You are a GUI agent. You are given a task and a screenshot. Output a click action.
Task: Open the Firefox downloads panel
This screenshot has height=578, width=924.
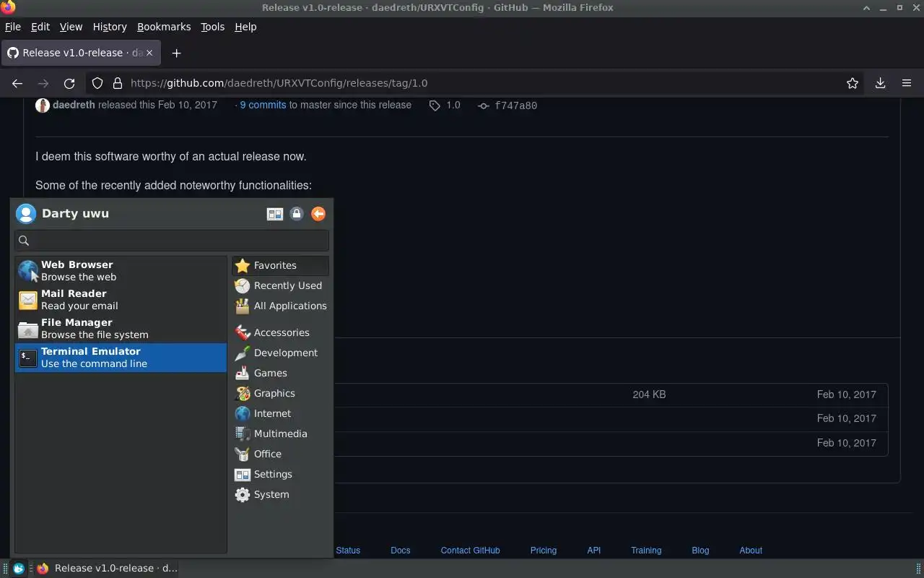click(881, 83)
